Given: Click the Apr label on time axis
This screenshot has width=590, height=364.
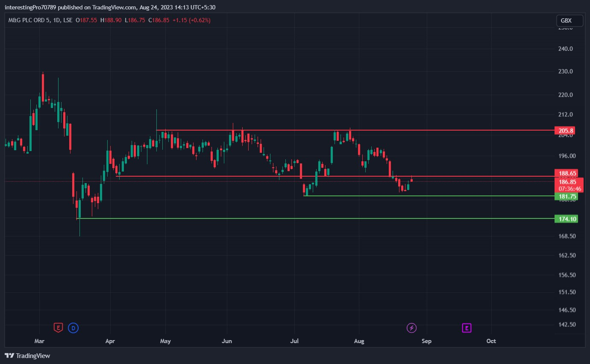Looking at the screenshot, I should pyautogui.click(x=110, y=341).
